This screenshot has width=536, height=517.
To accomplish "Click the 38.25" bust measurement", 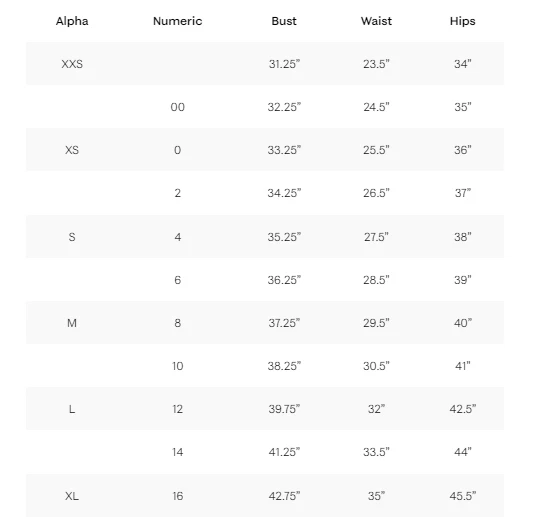I will pos(284,366).
